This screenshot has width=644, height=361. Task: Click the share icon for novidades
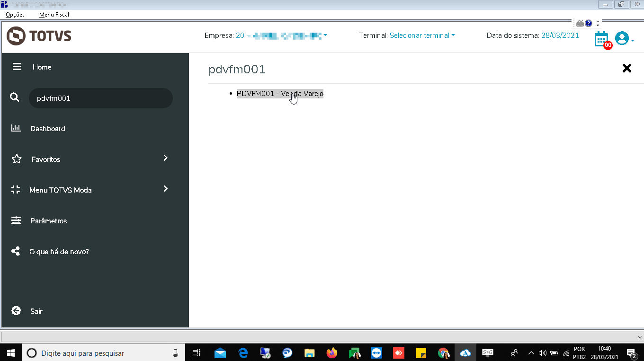[16, 251]
